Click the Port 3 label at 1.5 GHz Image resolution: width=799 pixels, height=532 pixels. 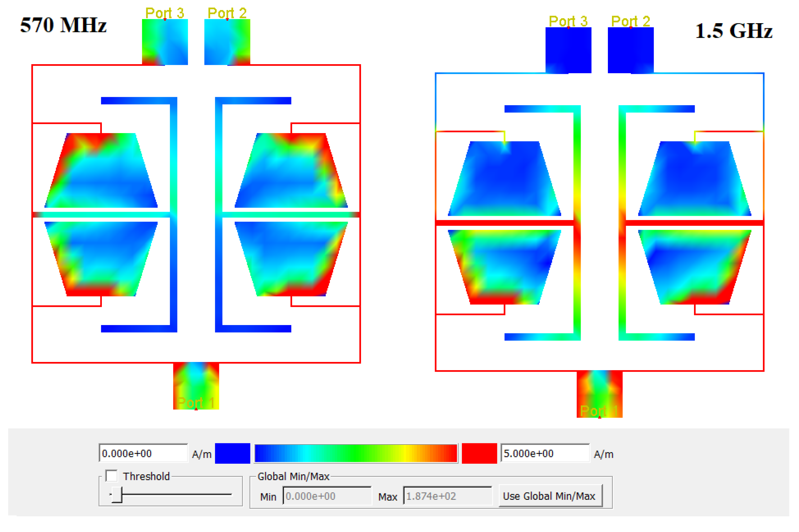pos(568,21)
